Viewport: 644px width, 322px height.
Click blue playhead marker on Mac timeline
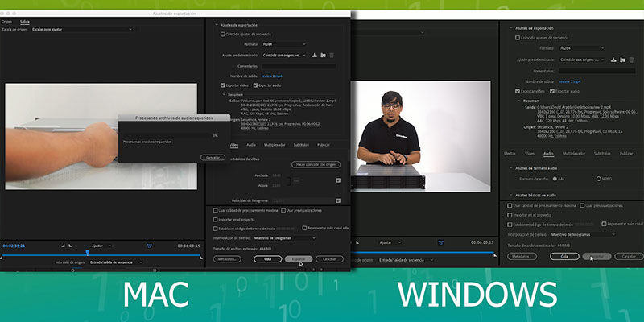pyautogui.click(x=88, y=252)
